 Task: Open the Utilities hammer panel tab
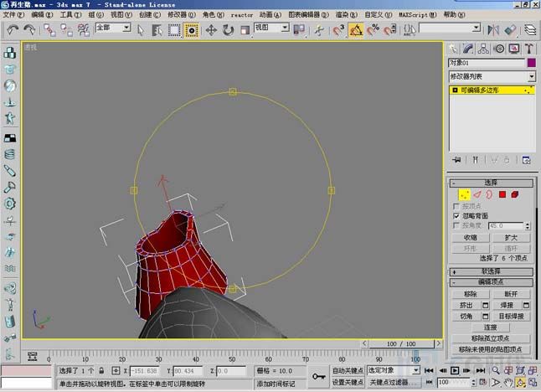529,49
